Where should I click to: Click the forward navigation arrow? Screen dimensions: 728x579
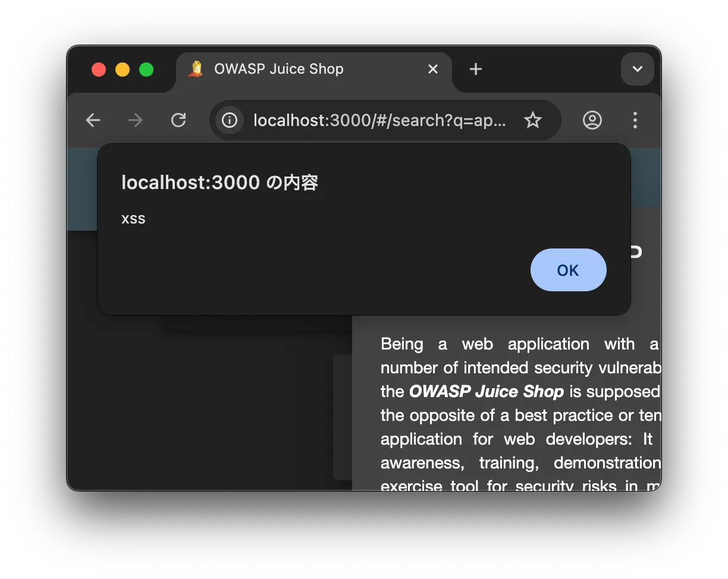(136, 121)
